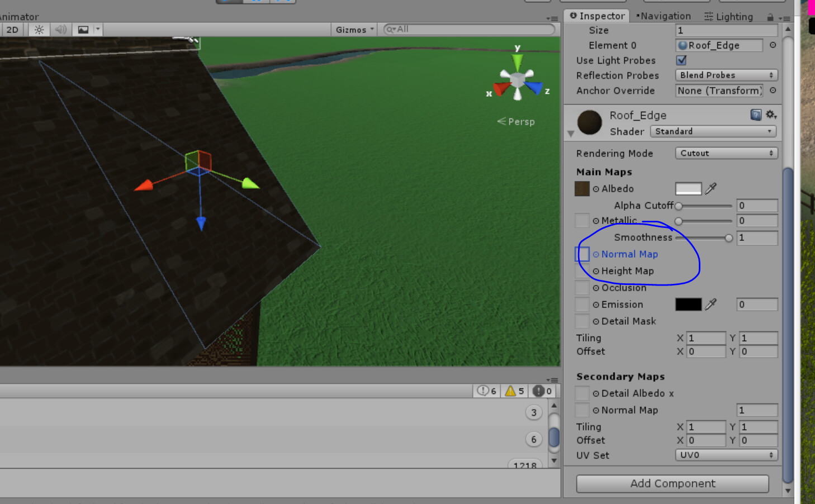Toggle Scene view lighting
Viewport: 815px width, 504px height.
coord(38,29)
